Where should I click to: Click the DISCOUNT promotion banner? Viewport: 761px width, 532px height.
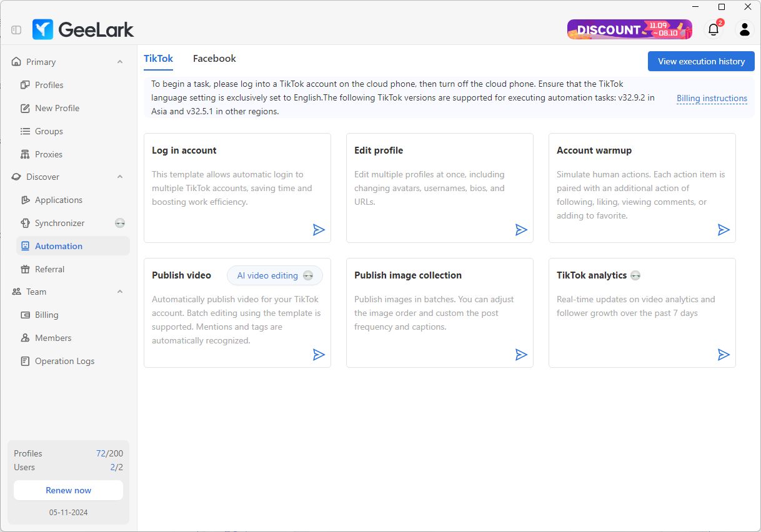[x=629, y=29]
